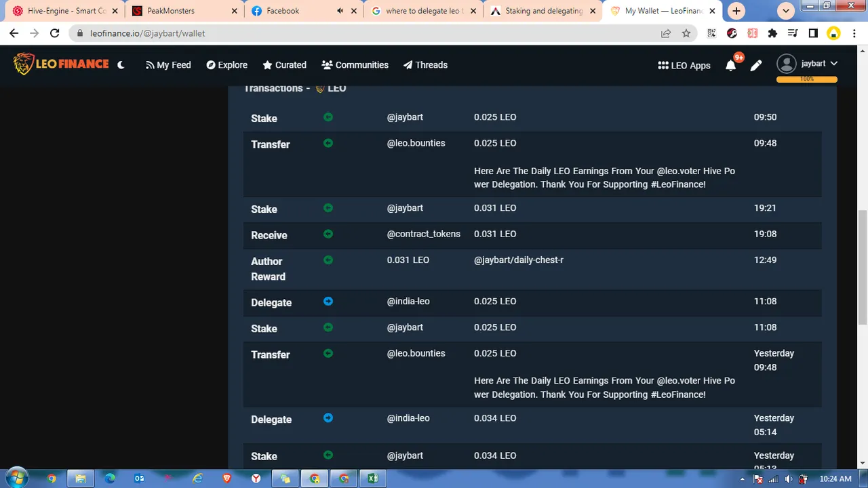Screen dimensions: 868x488
Task: Launch Internet Explorer from the taskbar
Action: tap(197, 479)
